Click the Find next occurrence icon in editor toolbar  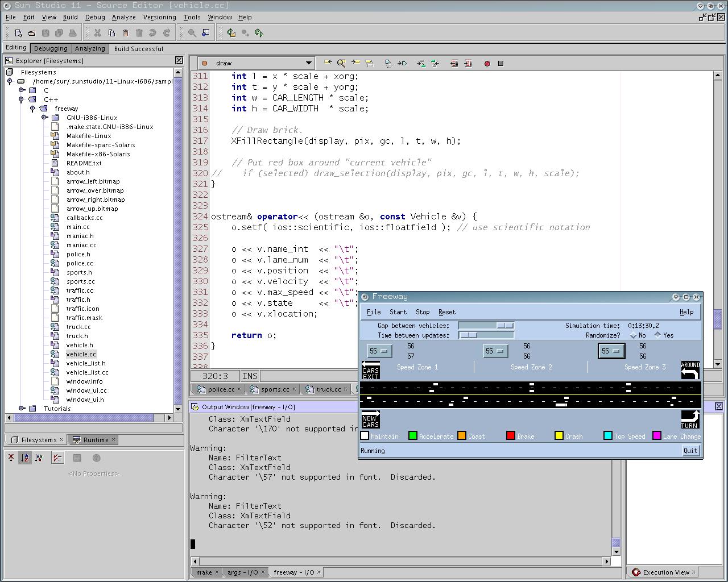(355, 63)
